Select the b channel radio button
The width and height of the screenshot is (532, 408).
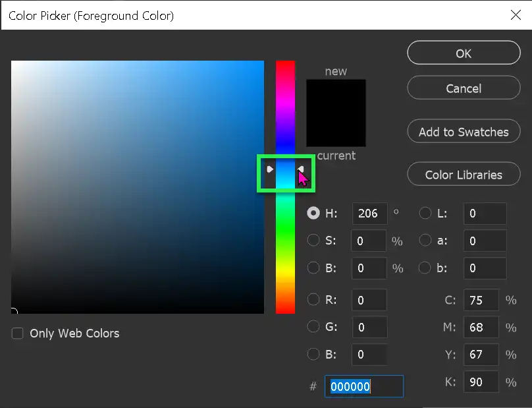425,268
